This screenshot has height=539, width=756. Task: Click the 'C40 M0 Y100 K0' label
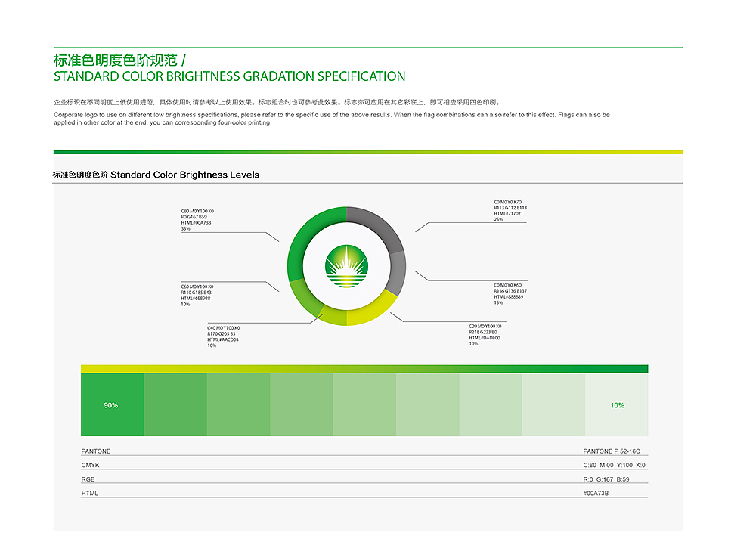click(223, 328)
